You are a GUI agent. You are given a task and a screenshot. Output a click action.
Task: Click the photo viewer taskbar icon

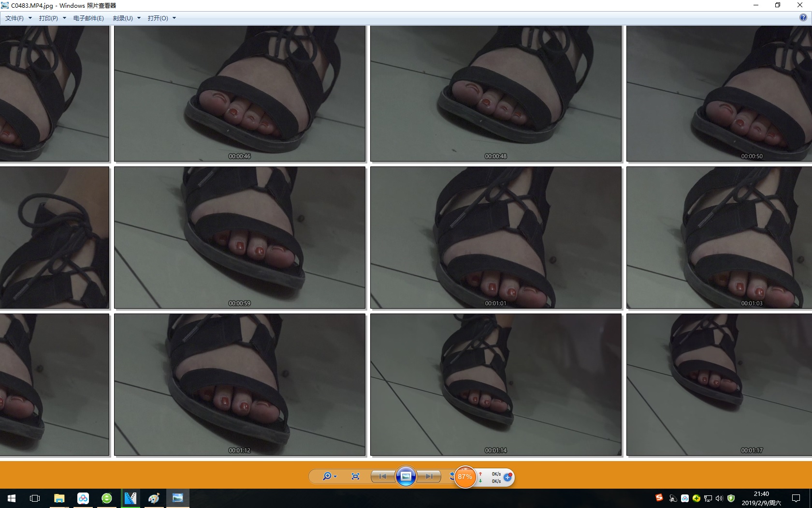(178, 498)
